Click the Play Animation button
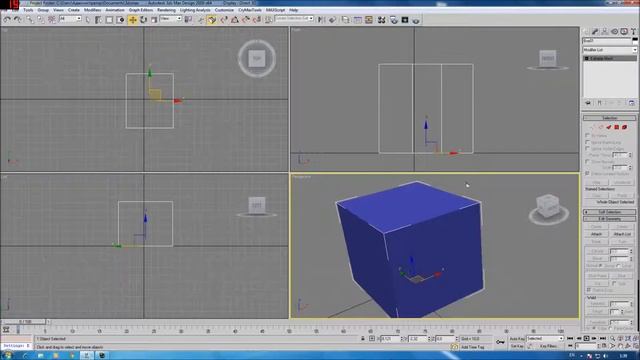Viewport: 640px width, 360px height. click(587, 338)
